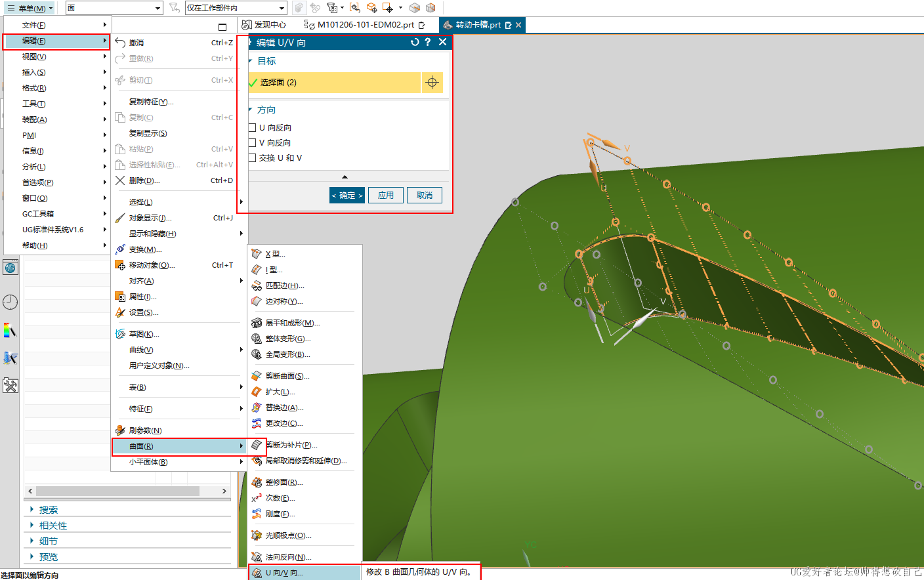The width and height of the screenshot is (924, 580).
Task: Click the left panel scroll-right arrow
Action: (x=224, y=491)
